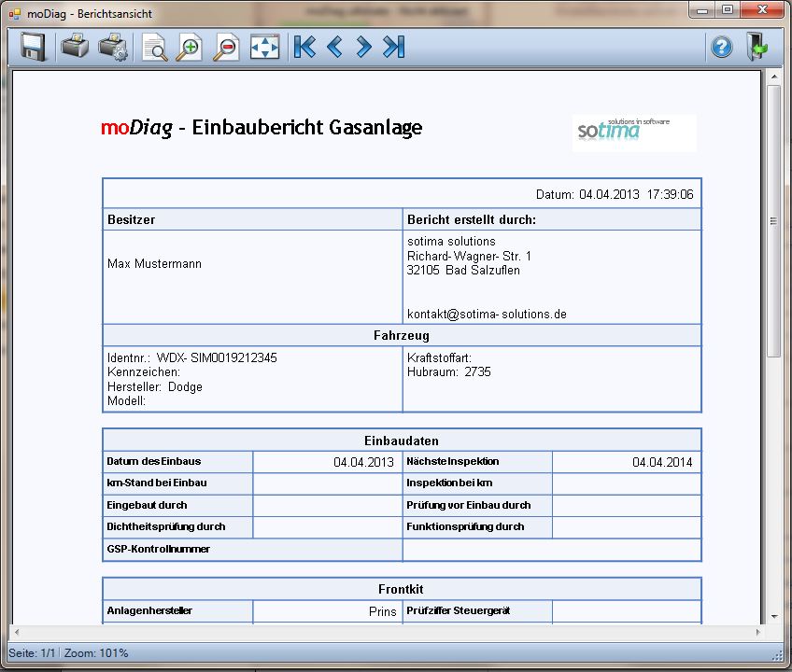Click the horizontal scrollbar left arrow
Image resolution: width=792 pixels, height=672 pixels.
[16, 633]
